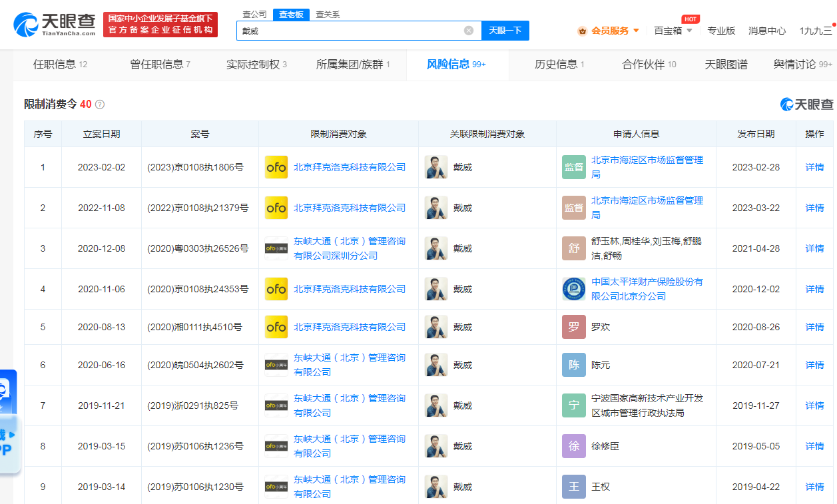
Task: Click the 监督 applicant badge in row 2
Action: (574, 208)
